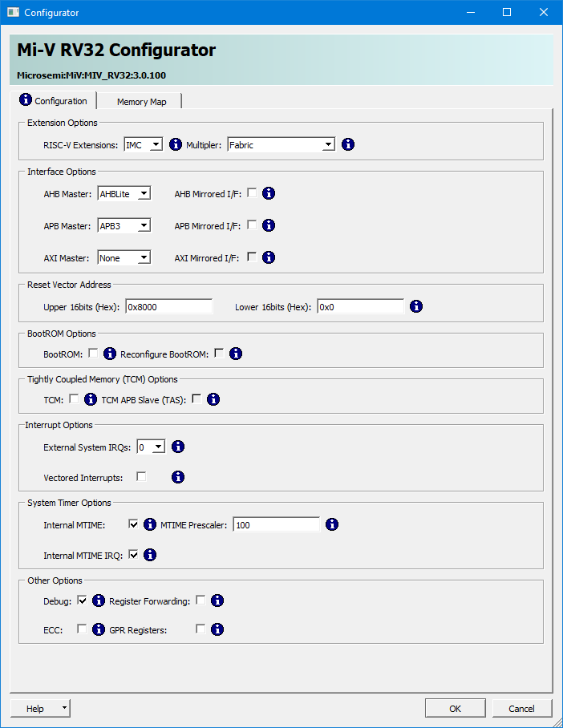The width and height of the screenshot is (563, 728).
Task: Click Configurator app icon in title bar
Action: (13, 13)
